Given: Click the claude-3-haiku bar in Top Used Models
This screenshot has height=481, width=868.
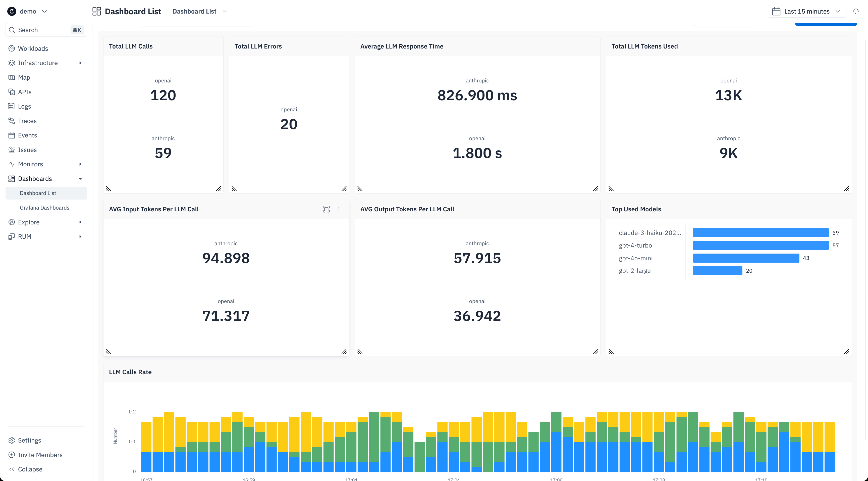Looking at the screenshot, I should pyautogui.click(x=761, y=233).
